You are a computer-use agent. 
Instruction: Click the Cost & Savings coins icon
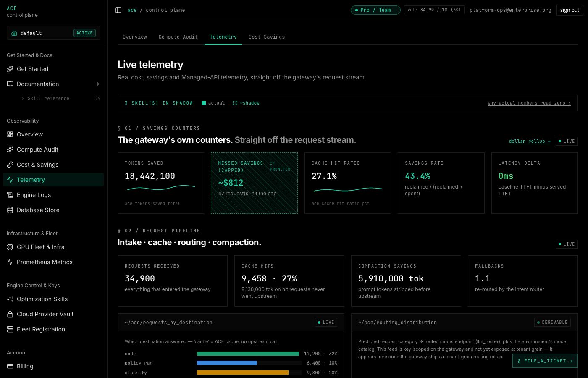[10, 165]
